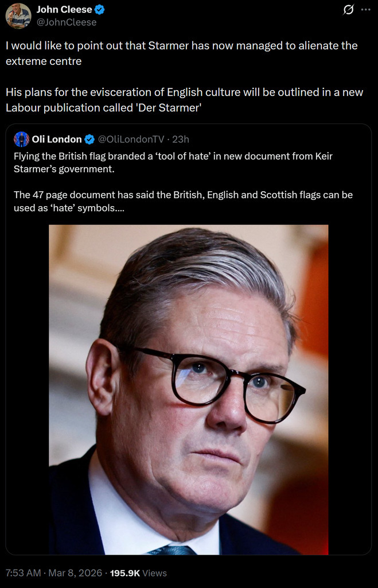Image resolution: width=378 pixels, height=588 pixels.
Task: Click quoted text about 47 page document
Action: pos(183,201)
